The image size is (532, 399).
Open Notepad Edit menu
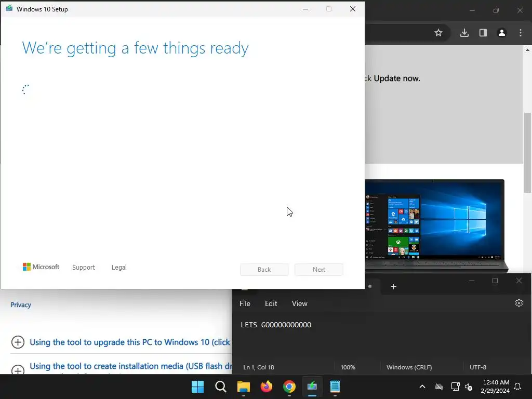pos(271,303)
